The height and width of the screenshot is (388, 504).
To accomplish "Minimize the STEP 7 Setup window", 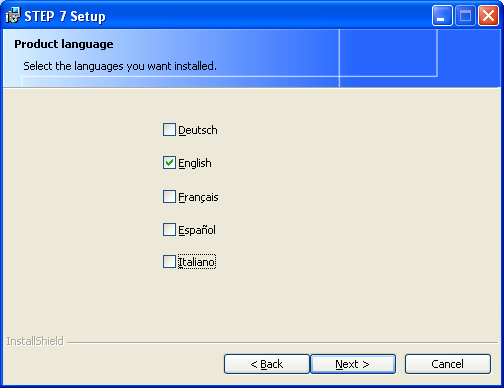I will [442, 16].
